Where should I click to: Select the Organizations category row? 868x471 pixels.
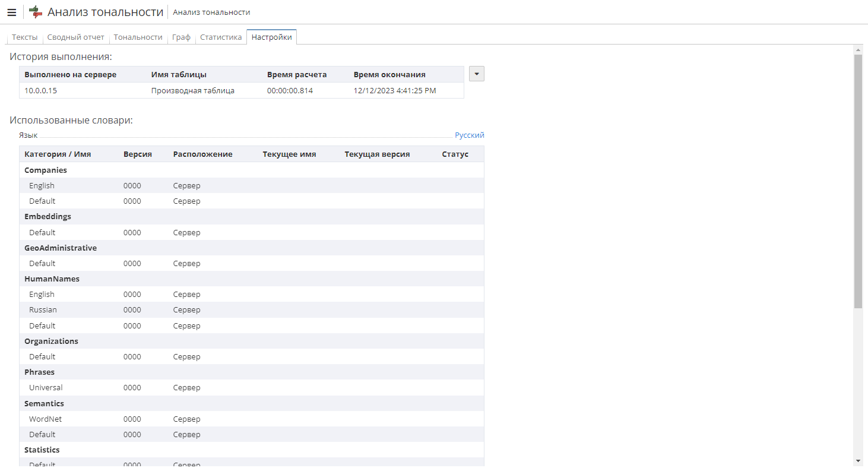coord(252,342)
